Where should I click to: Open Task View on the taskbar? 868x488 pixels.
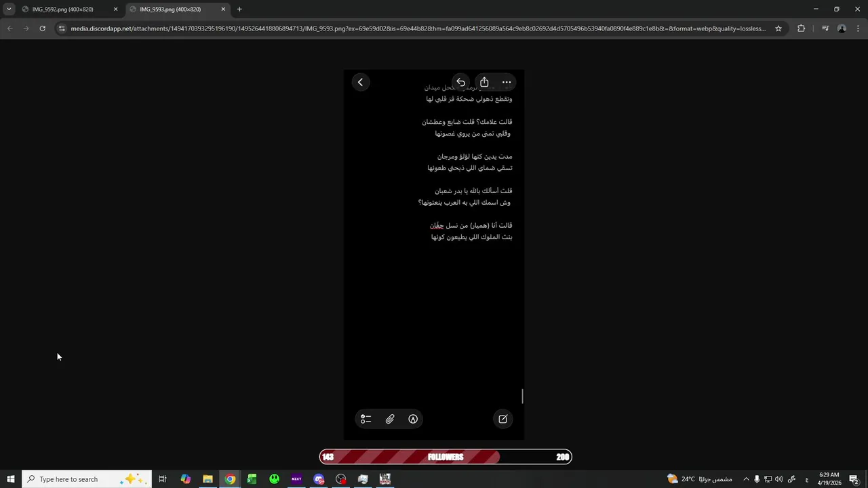pos(163,479)
